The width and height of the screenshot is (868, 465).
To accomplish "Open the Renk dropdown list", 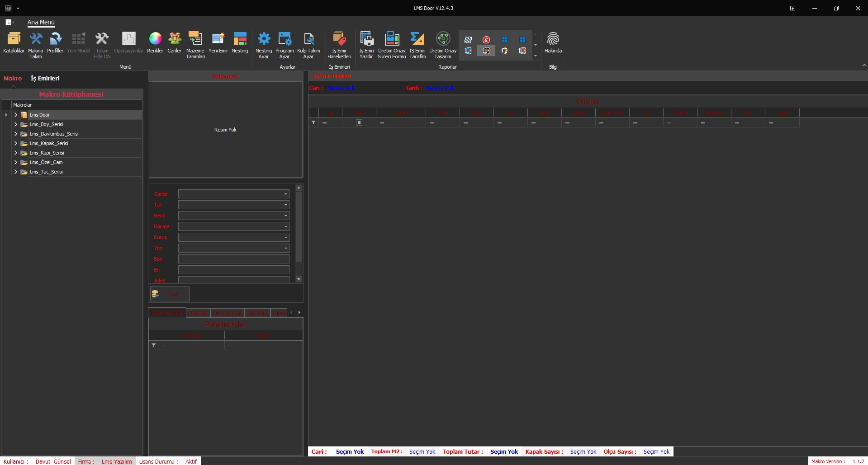I will (285, 216).
